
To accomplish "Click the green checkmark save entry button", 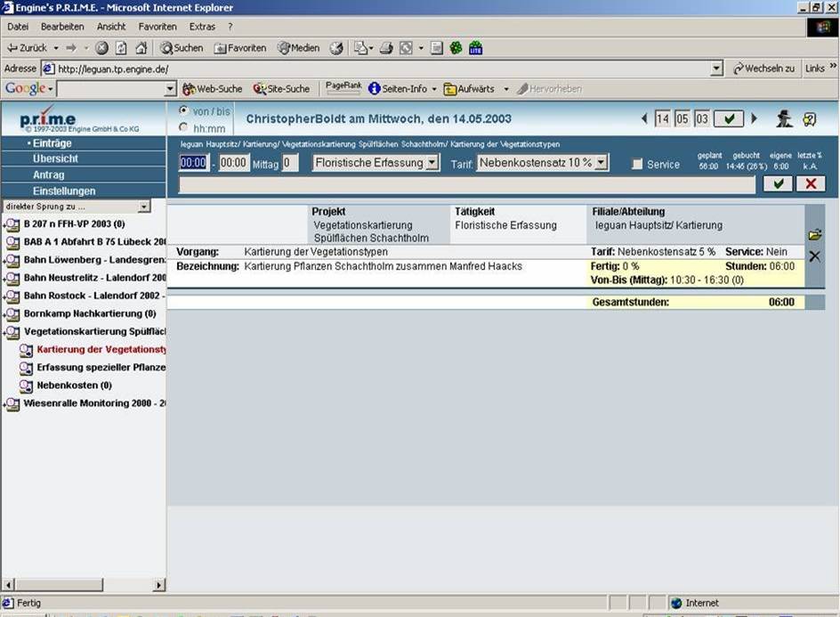I will point(778,183).
